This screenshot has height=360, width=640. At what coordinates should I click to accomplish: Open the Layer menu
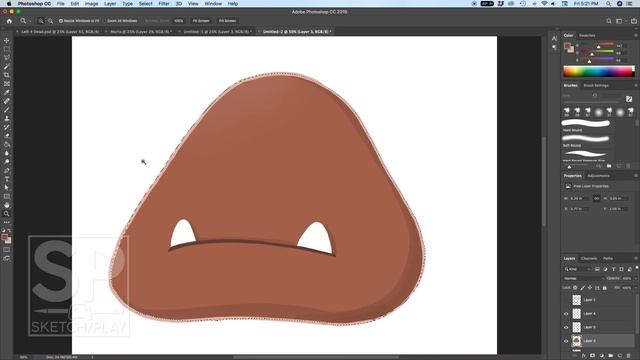110,4
